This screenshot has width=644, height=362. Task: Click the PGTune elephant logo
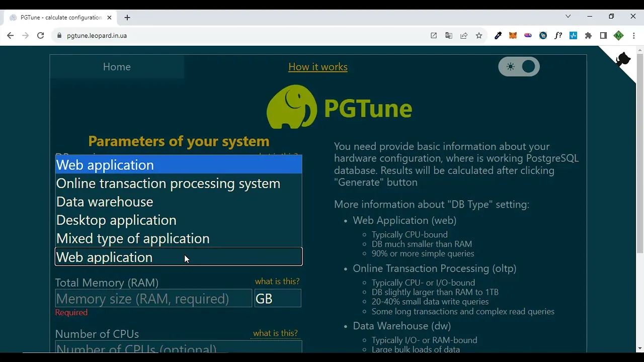(292, 107)
